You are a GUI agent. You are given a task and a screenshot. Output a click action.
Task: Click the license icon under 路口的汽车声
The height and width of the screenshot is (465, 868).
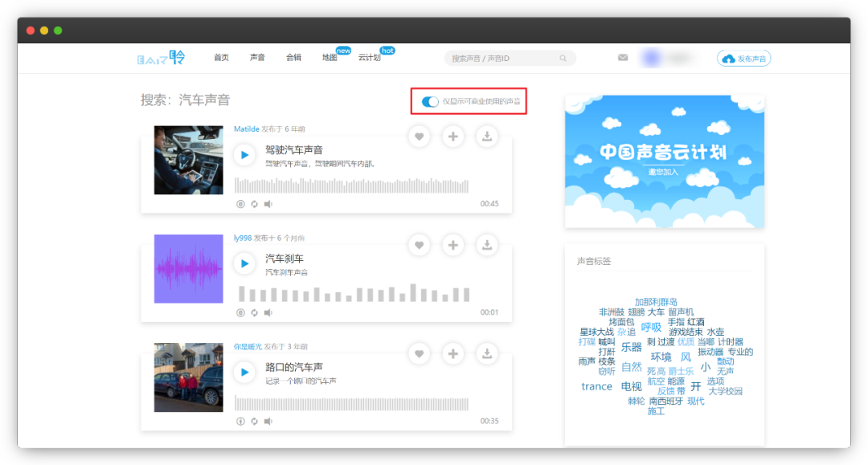(x=240, y=419)
